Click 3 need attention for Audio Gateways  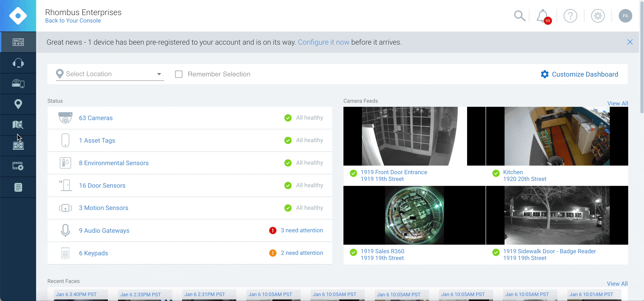pos(302,230)
